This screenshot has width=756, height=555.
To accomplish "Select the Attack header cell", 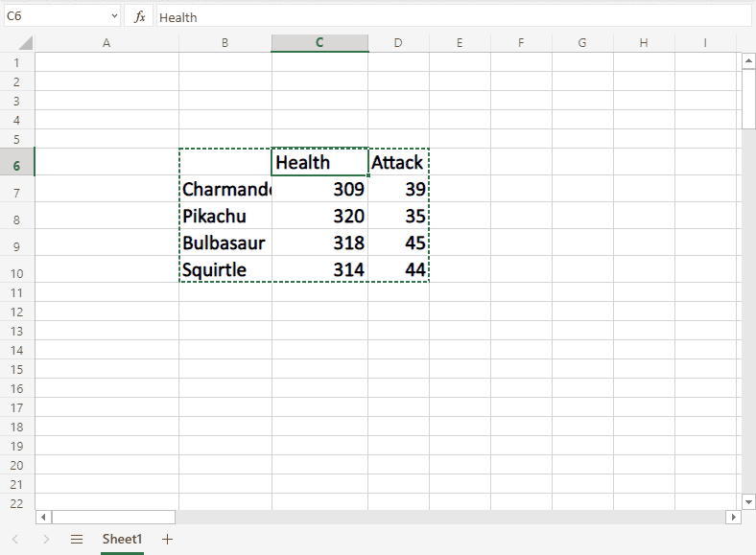I will click(398, 162).
